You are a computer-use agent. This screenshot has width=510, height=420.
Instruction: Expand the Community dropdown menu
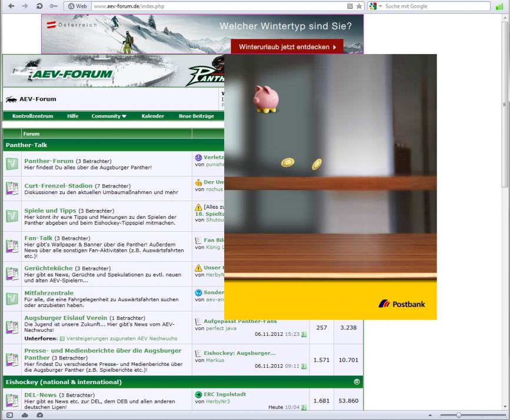click(109, 116)
